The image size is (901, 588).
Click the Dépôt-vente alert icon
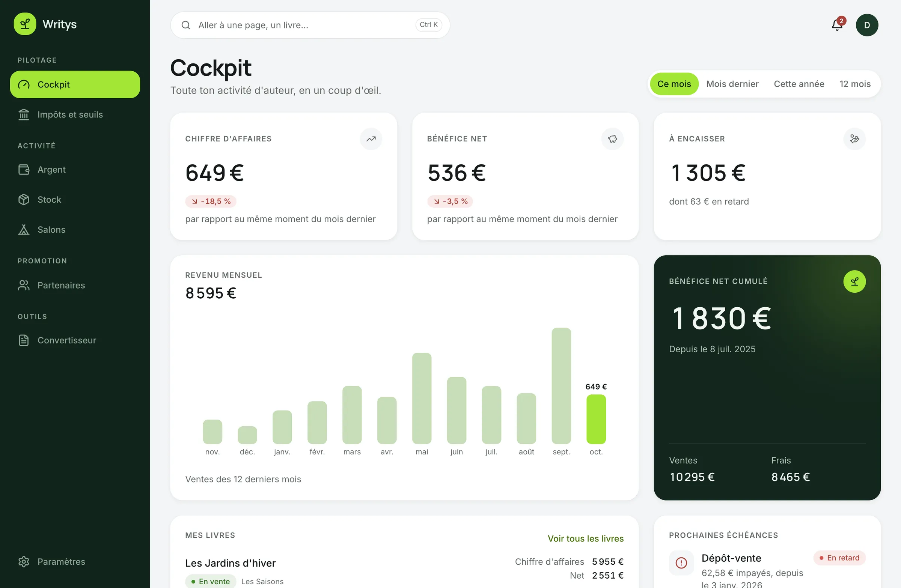point(681,562)
